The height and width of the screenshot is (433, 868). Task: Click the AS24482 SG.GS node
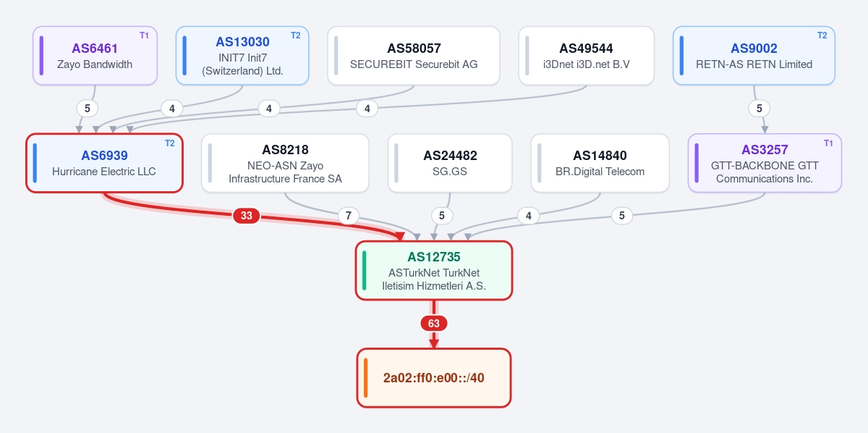pyautogui.click(x=450, y=163)
